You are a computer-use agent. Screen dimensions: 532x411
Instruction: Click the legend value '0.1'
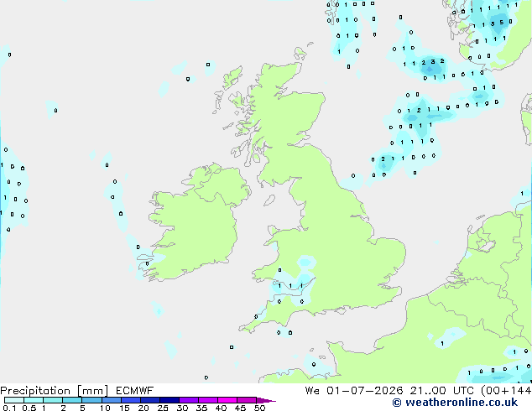coord(9,408)
